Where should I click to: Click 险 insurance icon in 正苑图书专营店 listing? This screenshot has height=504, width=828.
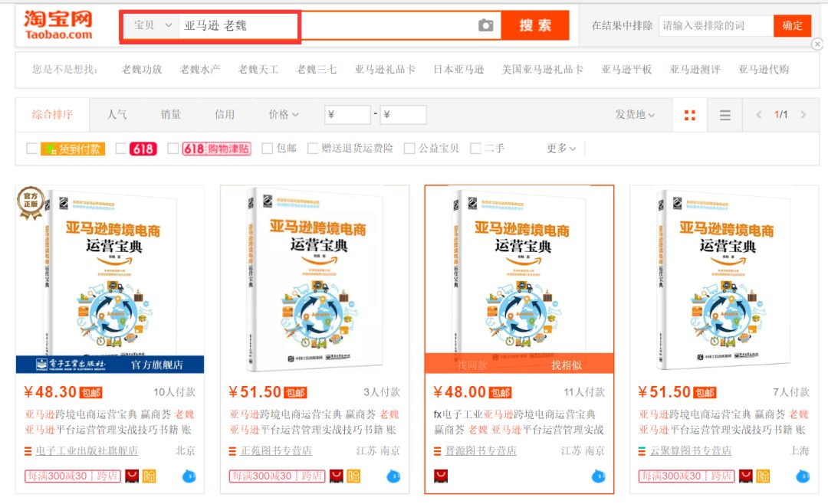(x=353, y=476)
